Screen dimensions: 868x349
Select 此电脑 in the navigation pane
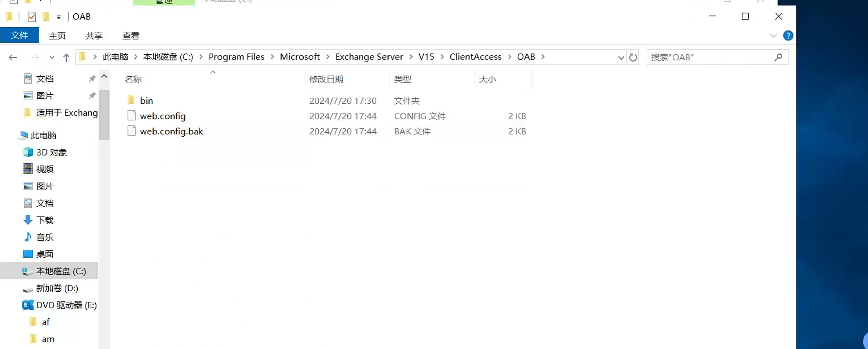click(x=43, y=135)
